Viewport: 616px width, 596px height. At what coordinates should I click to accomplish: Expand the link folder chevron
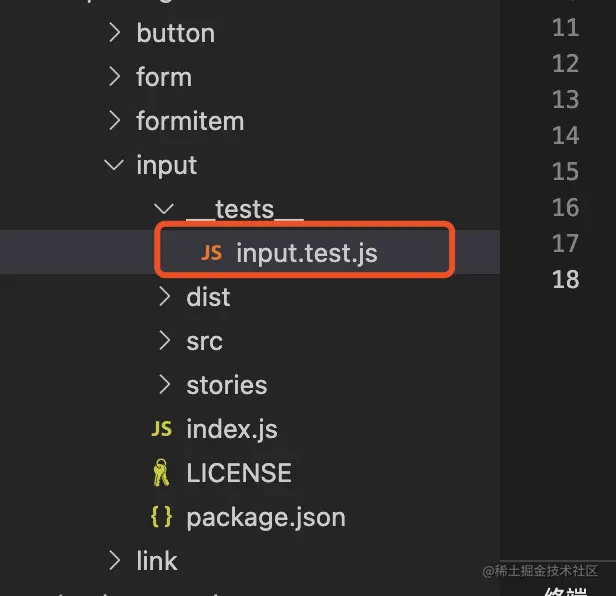coord(114,560)
